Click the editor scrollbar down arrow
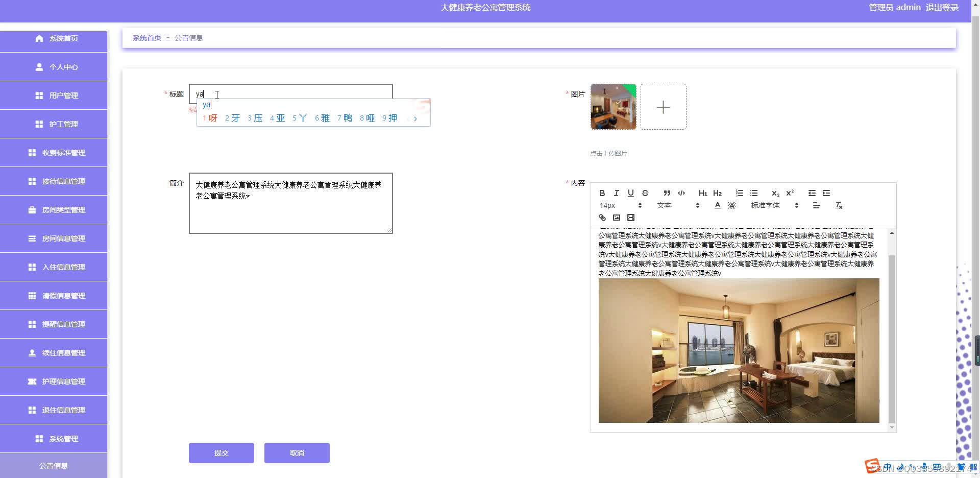 tap(892, 427)
